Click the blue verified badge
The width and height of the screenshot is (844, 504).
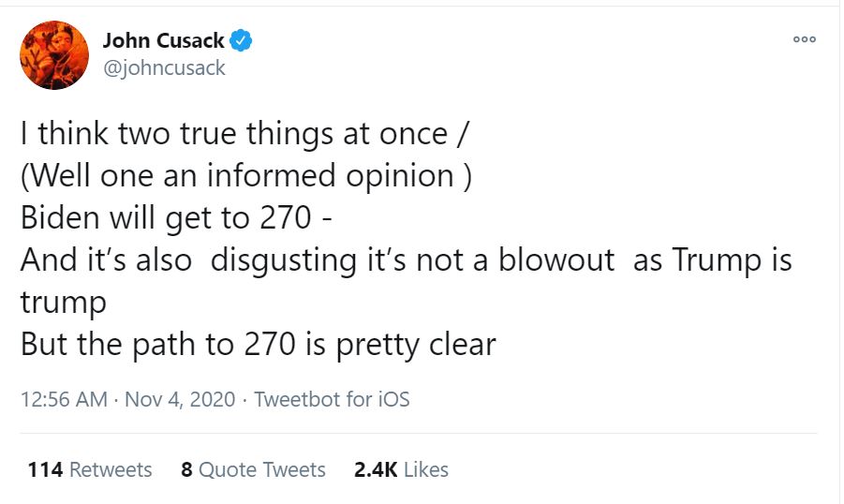(242, 40)
